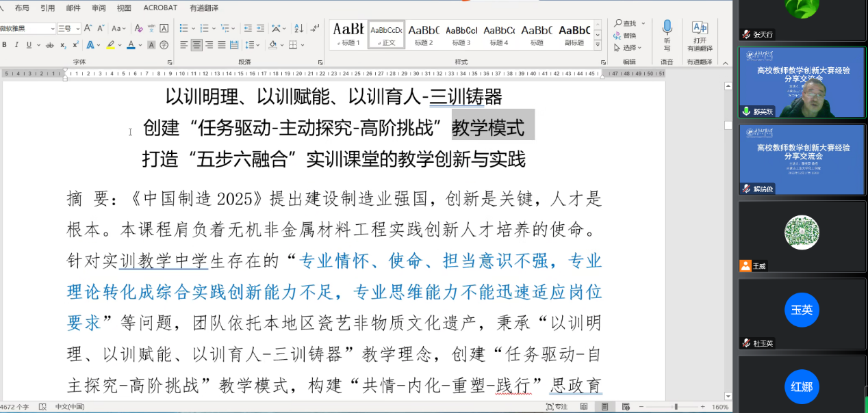This screenshot has height=413, width=868.
Task: Toggle bold formatting in the font group
Action: [x=4, y=45]
